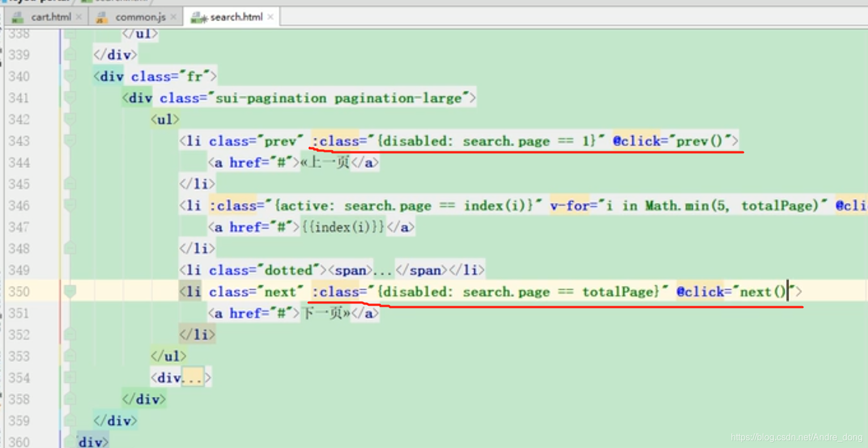868x448 pixels.
Task: Click line number 346 in the gutter
Action: [19, 205]
